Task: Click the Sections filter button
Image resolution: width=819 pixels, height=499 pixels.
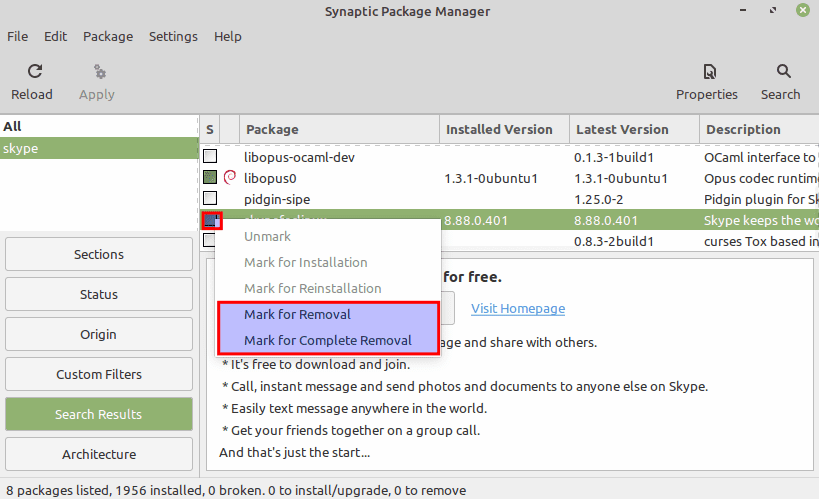Action: (x=99, y=254)
